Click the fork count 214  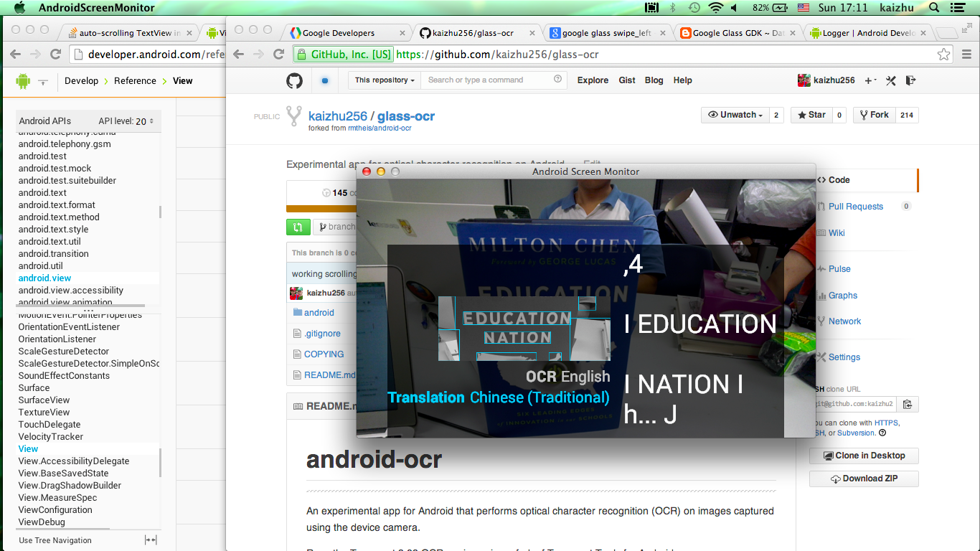coord(907,115)
